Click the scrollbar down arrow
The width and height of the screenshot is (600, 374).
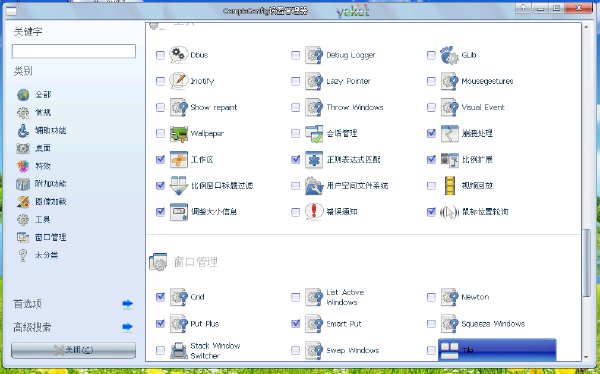click(586, 357)
